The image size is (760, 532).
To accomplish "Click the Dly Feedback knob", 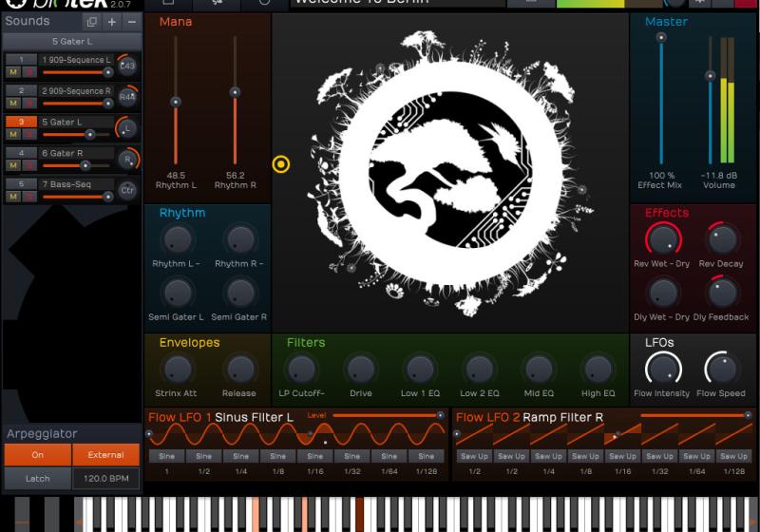I will [x=722, y=293].
